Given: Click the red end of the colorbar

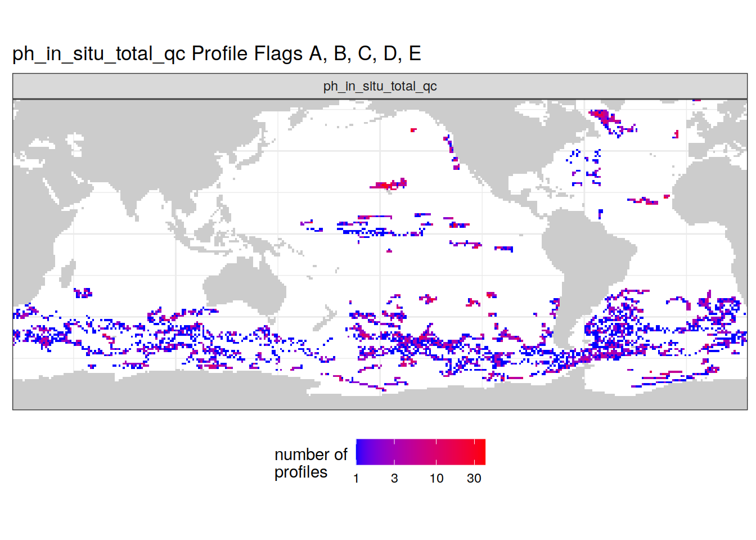Looking at the screenshot, I should (480, 452).
